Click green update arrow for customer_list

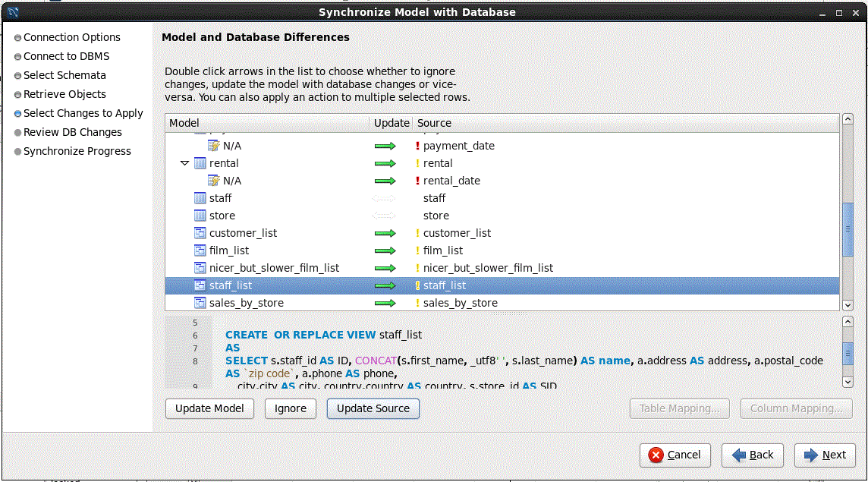[385, 233]
